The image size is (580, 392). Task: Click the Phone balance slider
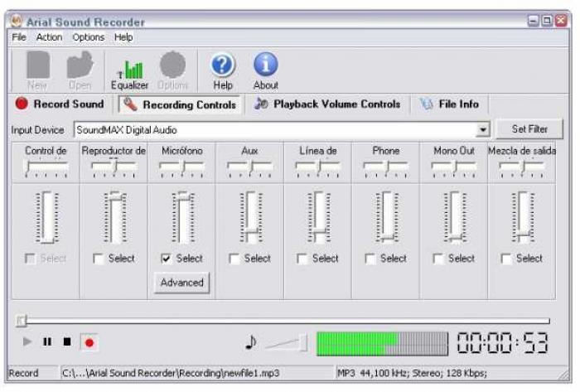[x=385, y=168]
